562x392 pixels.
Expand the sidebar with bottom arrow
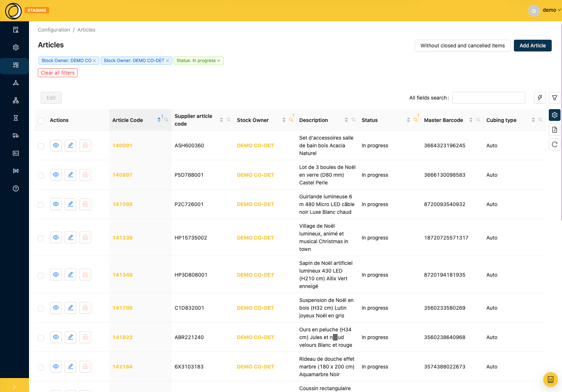point(14,386)
